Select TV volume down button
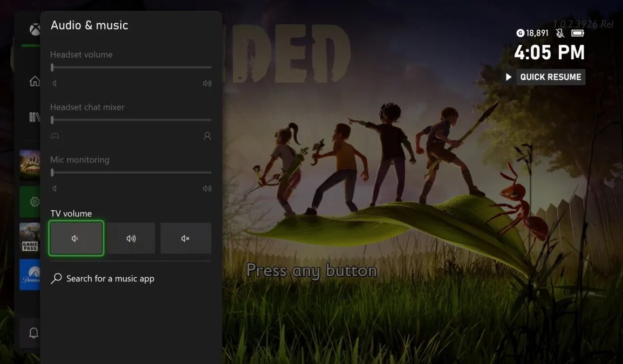Screen dimensions: 623x364 pyautogui.click(x=76, y=238)
